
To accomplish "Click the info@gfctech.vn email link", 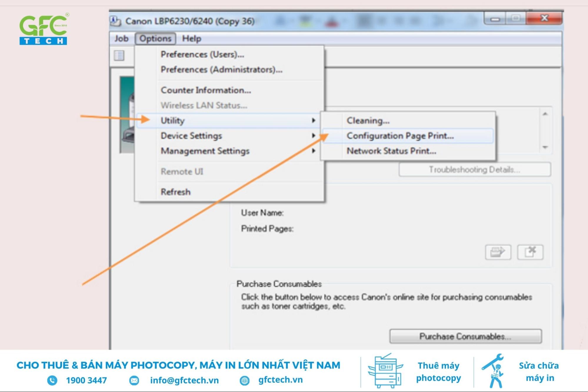I will [184, 380].
